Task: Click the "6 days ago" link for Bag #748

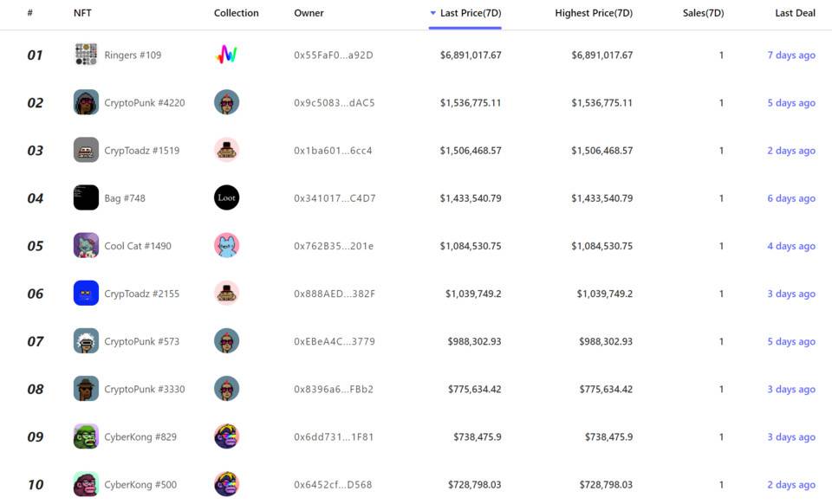Action: 791,198
